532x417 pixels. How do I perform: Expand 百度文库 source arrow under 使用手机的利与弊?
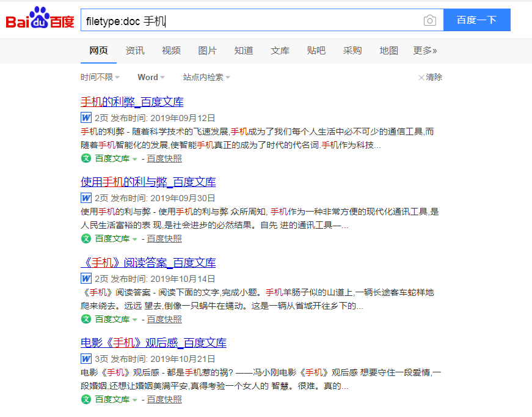click(x=134, y=239)
